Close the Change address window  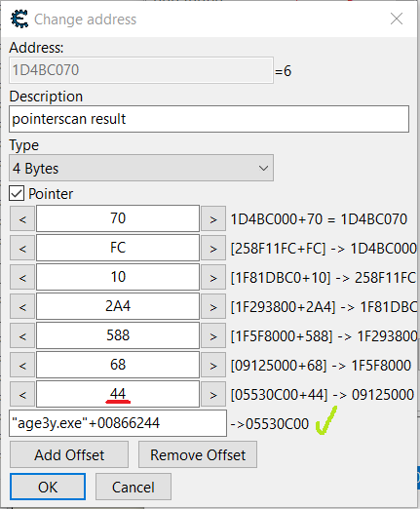[x=397, y=19]
